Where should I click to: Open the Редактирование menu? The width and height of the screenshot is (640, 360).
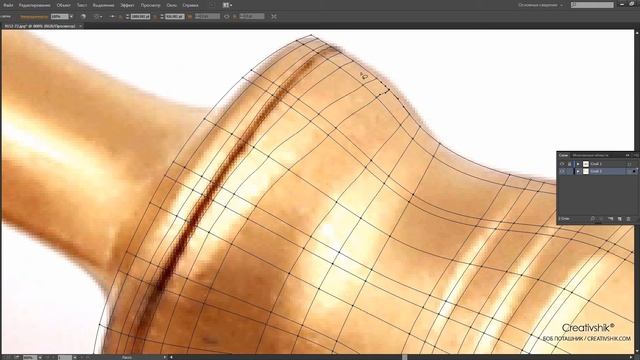(x=35, y=5)
